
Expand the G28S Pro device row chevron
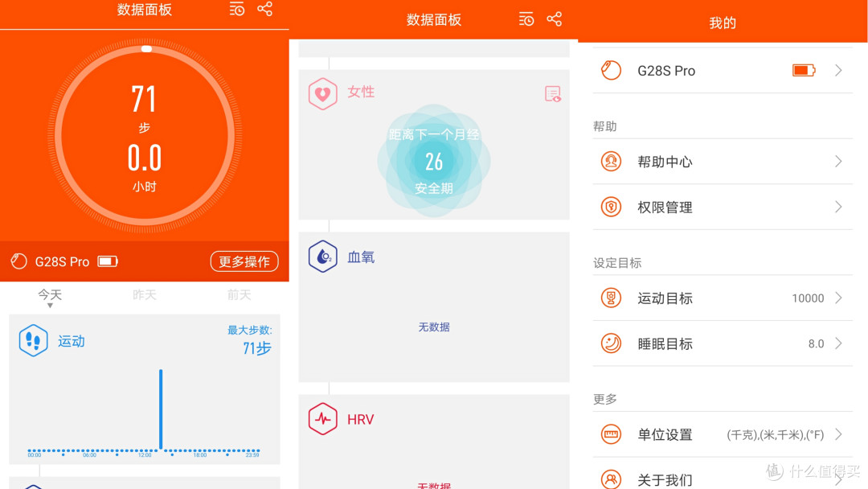(838, 70)
